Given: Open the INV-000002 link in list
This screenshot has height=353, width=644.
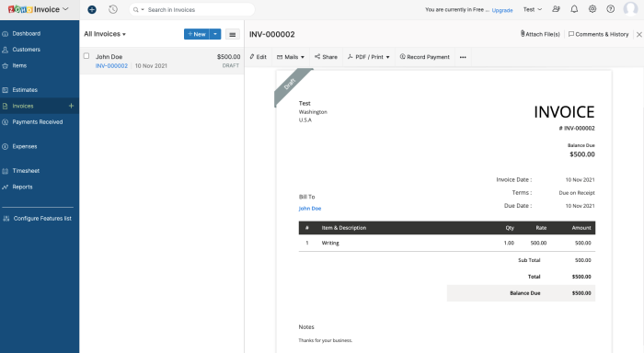Looking at the screenshot, I should tap(111, 65).
